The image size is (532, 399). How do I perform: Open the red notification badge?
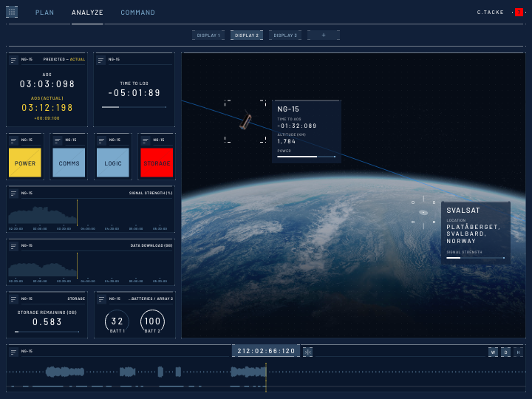tap(519, 13)
